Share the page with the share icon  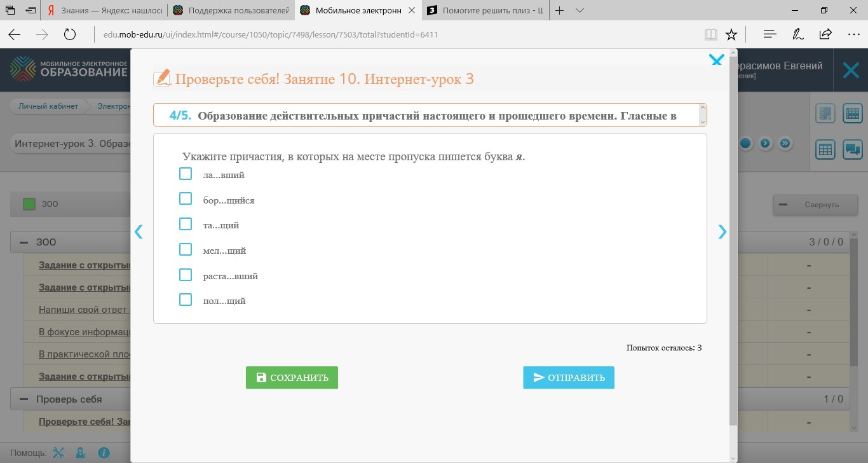point(825,34)
